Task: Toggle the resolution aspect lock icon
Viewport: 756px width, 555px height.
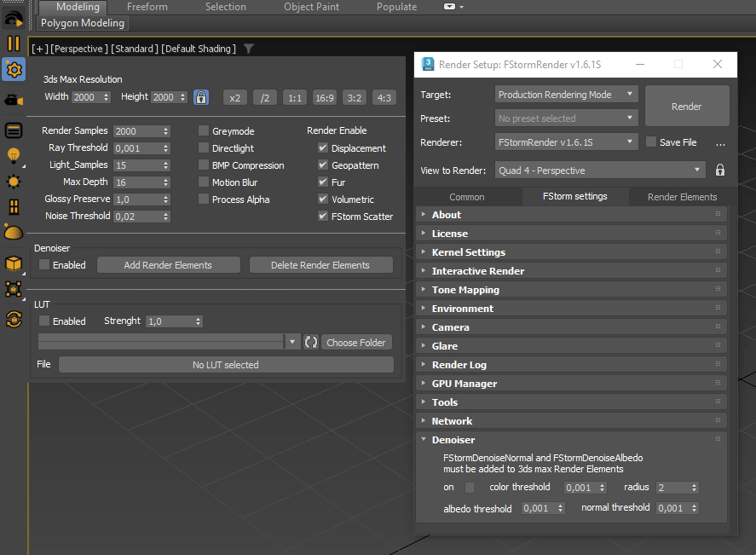Action: coord(201,97)
